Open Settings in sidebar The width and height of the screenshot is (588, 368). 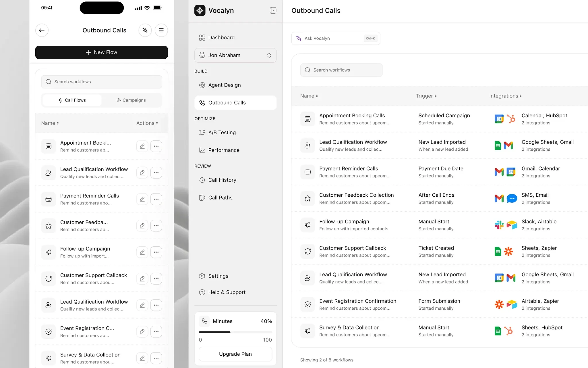(x=235, y=276)
